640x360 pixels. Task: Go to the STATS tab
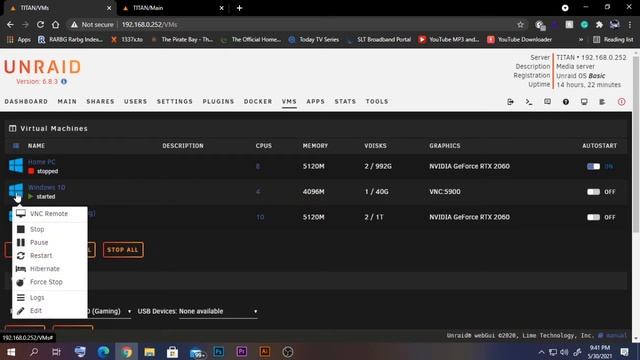(345, 101)
